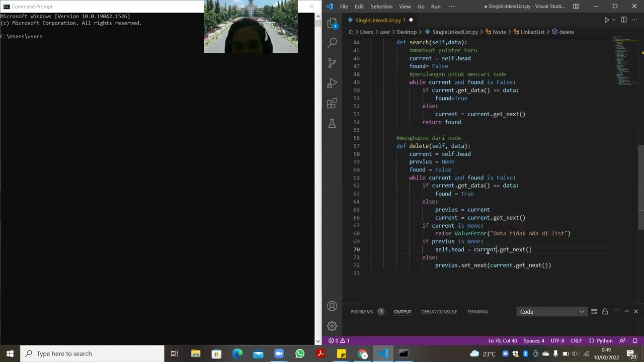Screen dimensions: 644x362
Task: Open the Testing flask view
Action: click(332, 124)
